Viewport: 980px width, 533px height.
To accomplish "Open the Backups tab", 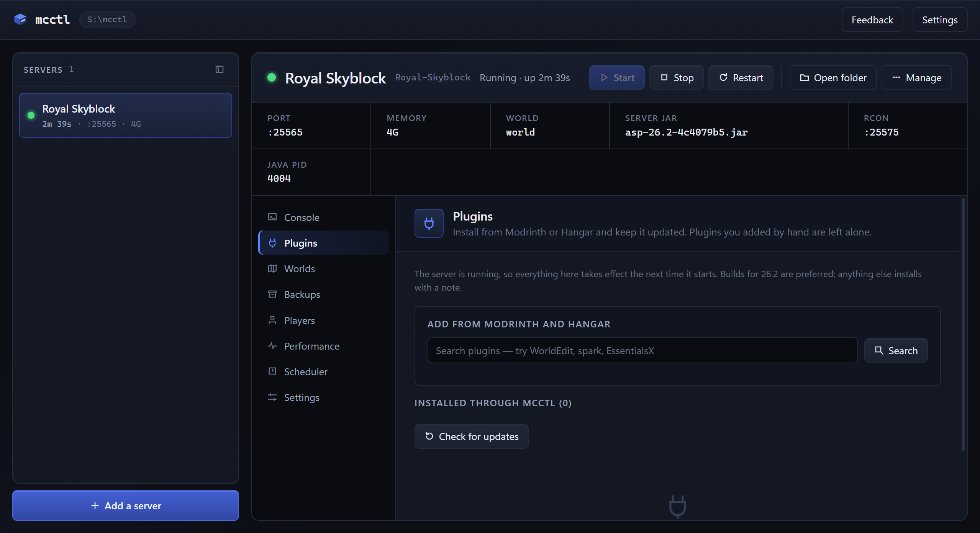I will click(324, 294).
